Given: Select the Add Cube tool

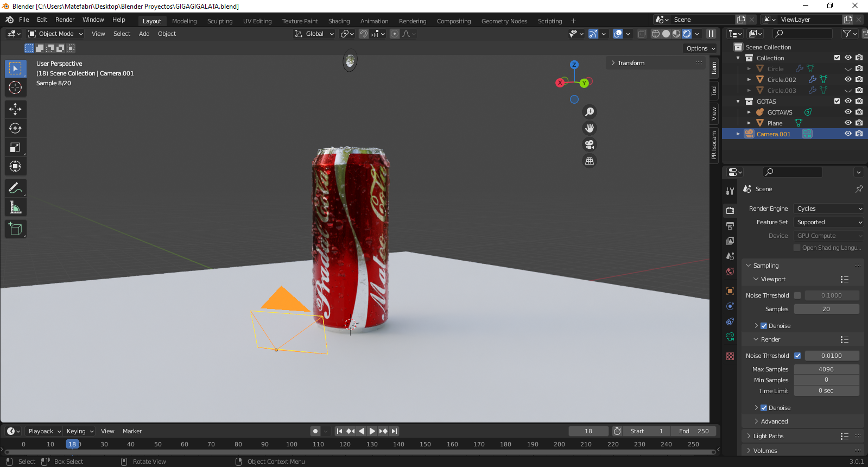Looking at the screenshot, I should (x=15, y=229).
